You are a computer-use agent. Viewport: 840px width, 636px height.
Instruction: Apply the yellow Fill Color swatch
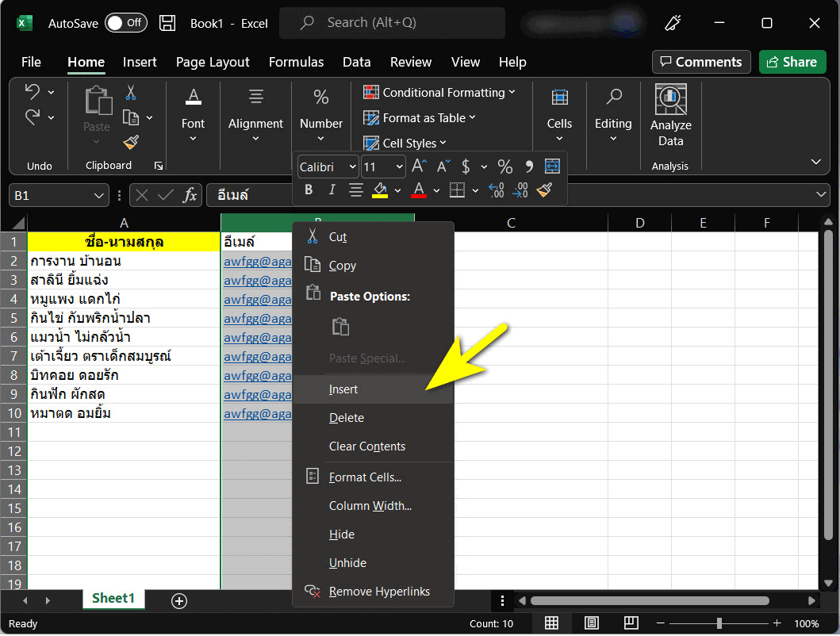380,190
